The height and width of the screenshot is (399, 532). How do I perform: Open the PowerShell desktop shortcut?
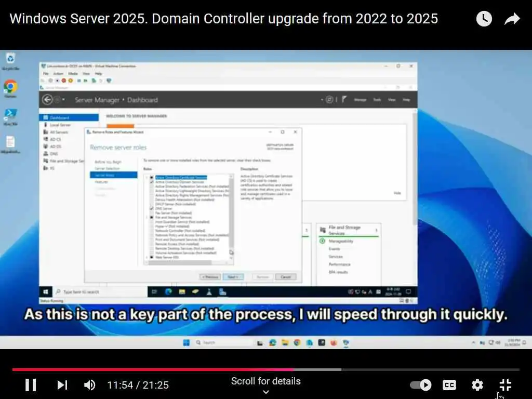coord(10,117)
